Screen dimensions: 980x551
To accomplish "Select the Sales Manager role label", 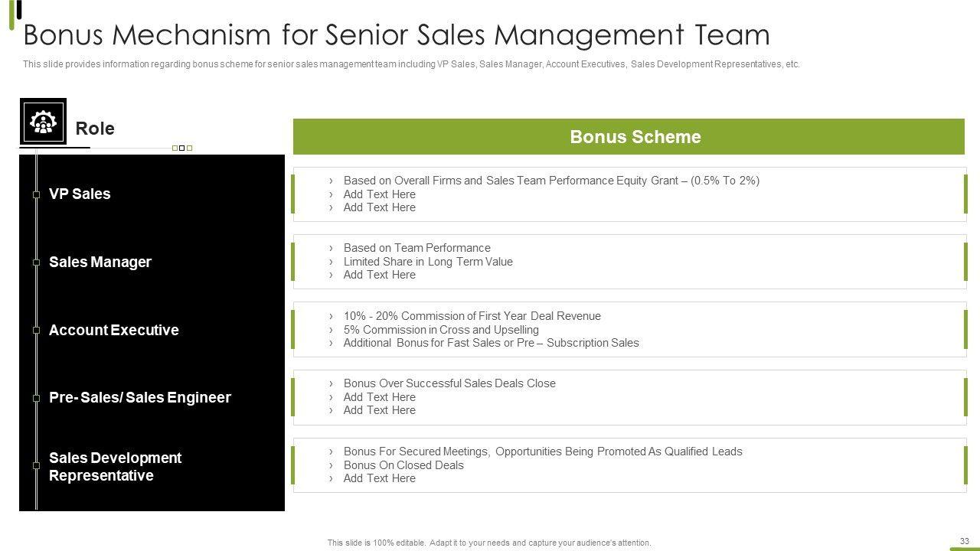I will [x=100, y=262].
